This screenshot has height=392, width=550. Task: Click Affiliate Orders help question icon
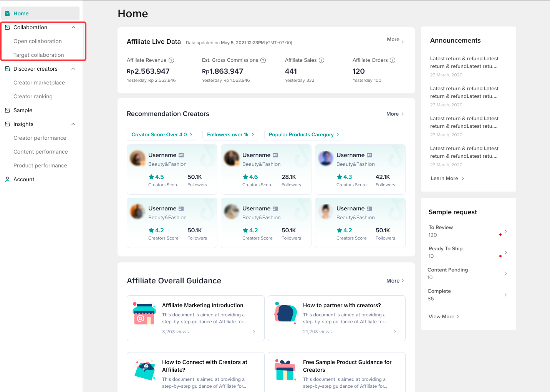(x=393, y=60)
